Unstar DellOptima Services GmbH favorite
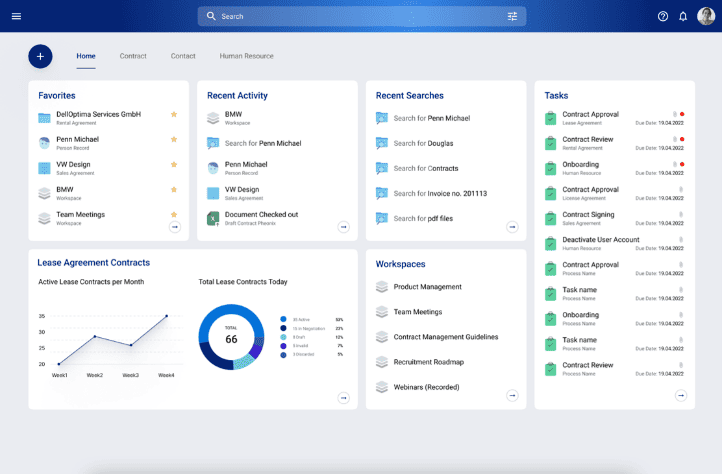The image size is (722, 474). point(174,114)
